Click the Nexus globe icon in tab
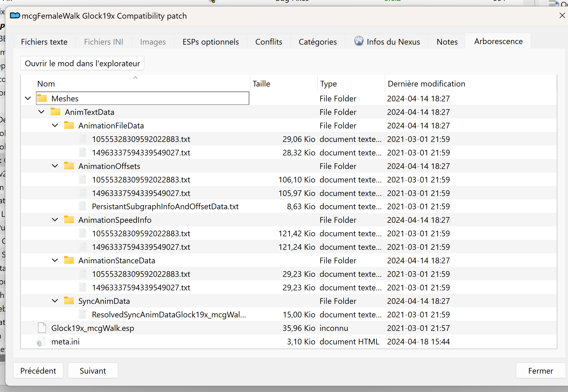The height and width of the screenshot is (392, 568). point(359,41)
